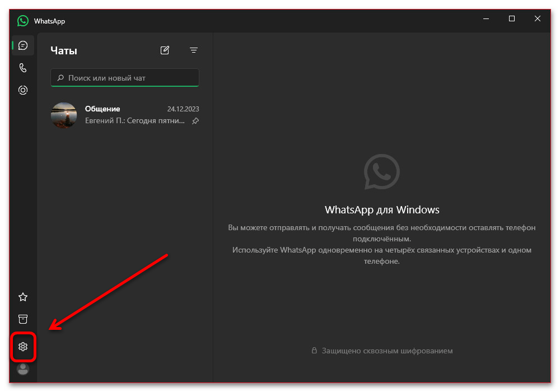Select the "Общение" chat avatar

[64, 115]
